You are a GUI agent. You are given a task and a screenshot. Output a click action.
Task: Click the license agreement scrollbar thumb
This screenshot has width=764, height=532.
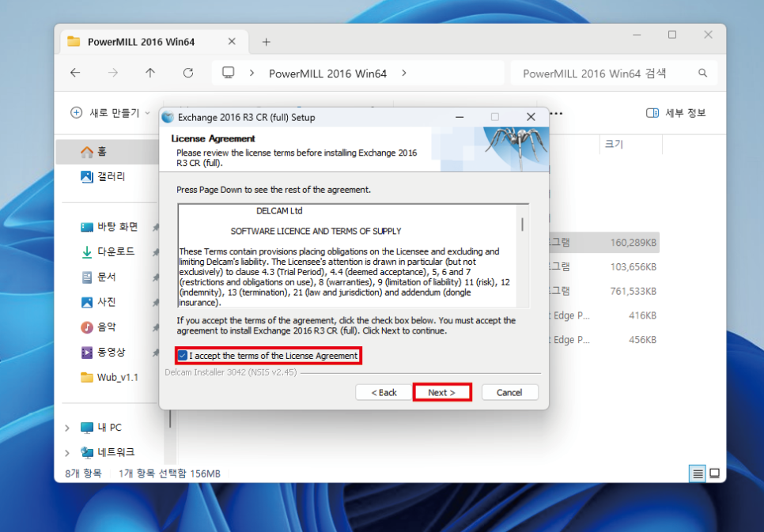click(522, 224)
